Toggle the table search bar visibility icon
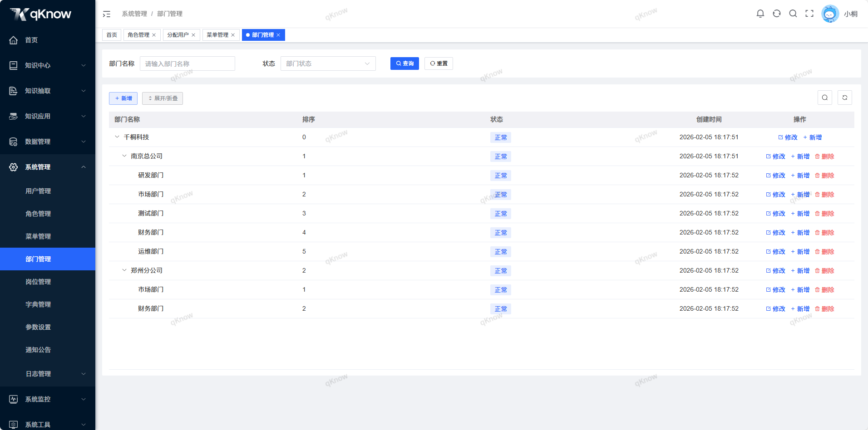This screenshot has height=430, width=868. tap(825, 98)
